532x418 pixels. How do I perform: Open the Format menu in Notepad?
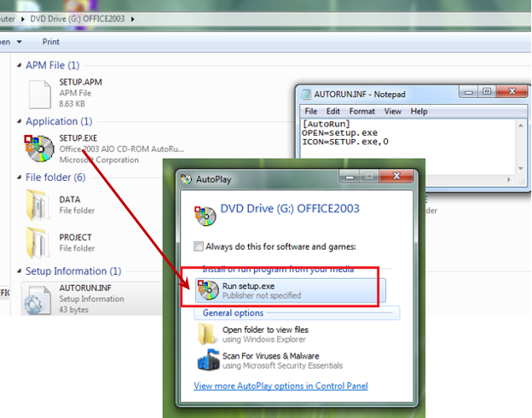click(x=362, y=112)
